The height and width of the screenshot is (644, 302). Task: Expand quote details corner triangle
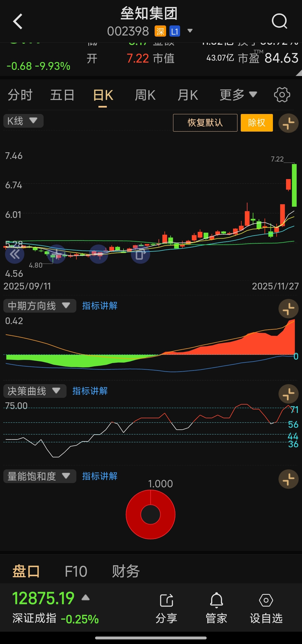coord(299,73)
